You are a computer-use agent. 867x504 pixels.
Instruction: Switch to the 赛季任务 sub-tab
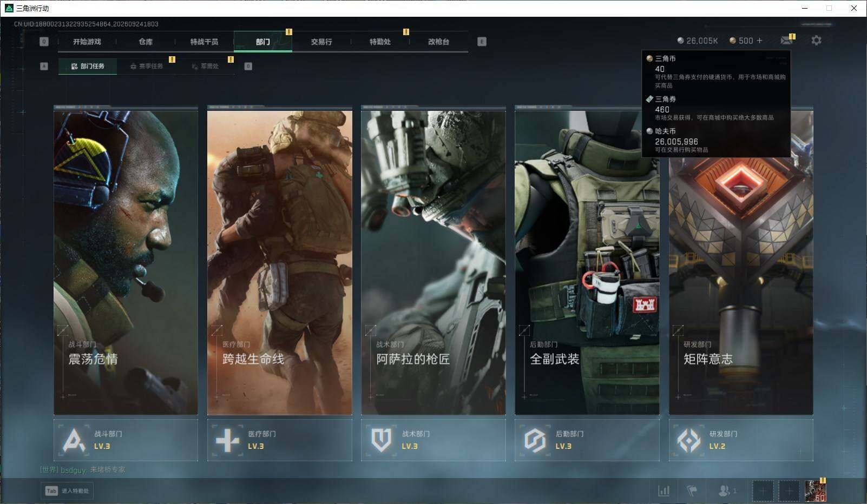click(146, 66)
